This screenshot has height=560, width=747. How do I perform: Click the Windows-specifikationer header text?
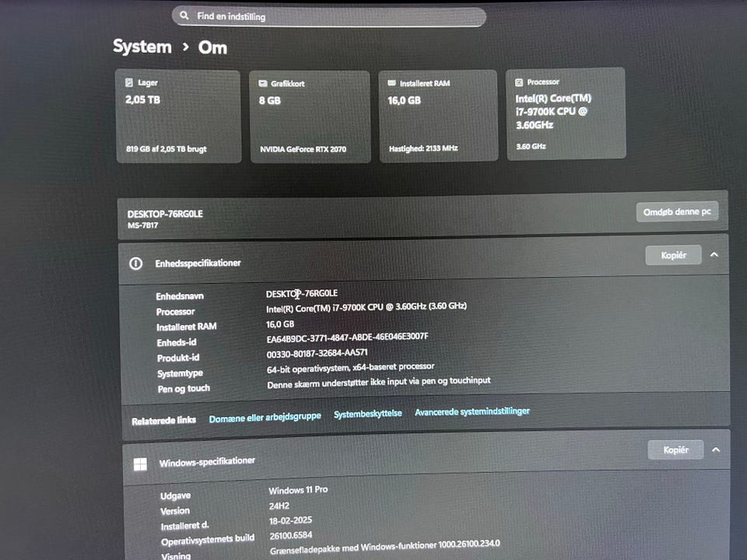pos(207,462)
